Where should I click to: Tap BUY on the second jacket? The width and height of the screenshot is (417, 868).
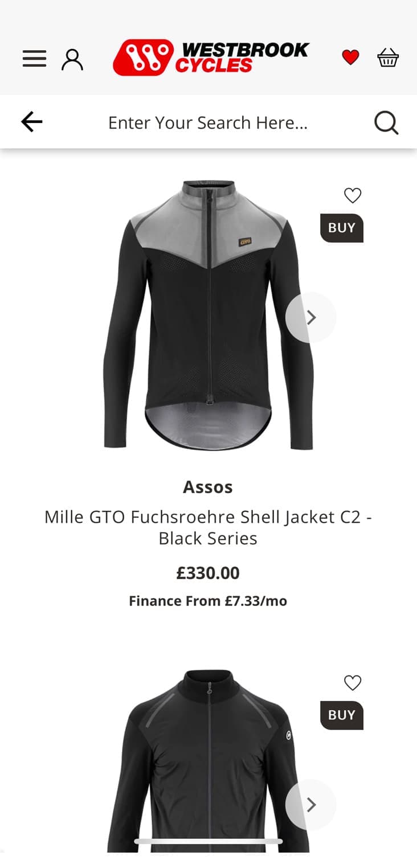pos(342,715)
